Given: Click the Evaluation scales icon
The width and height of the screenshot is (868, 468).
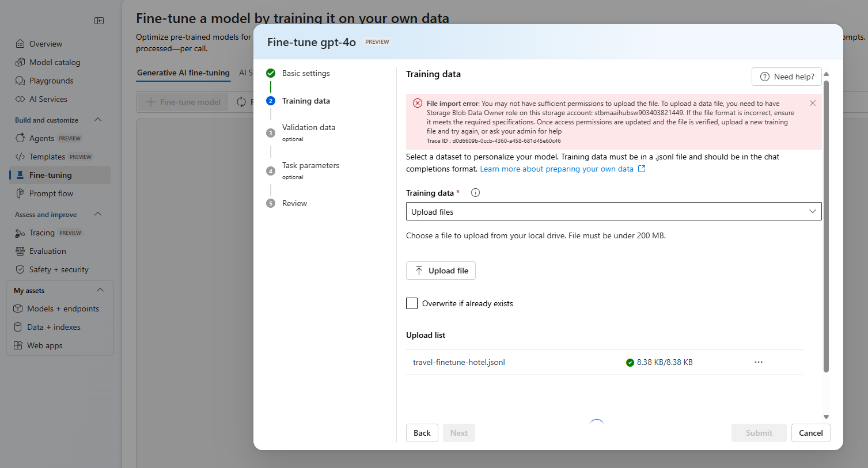Looking at the screenshot, I should point(20,251).
